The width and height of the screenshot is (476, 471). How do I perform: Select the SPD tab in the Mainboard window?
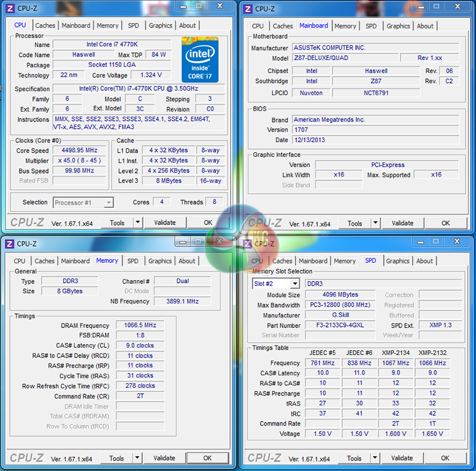click(371, 26)
